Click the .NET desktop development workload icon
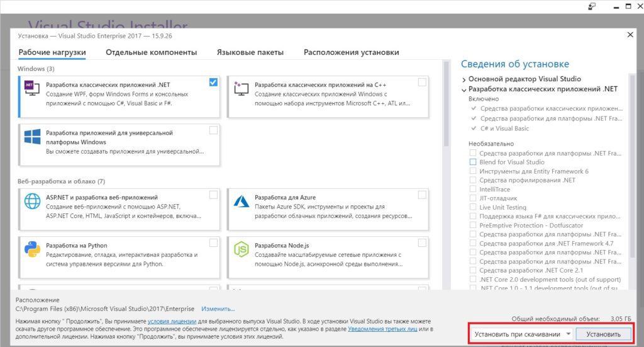 click(32, 88)
